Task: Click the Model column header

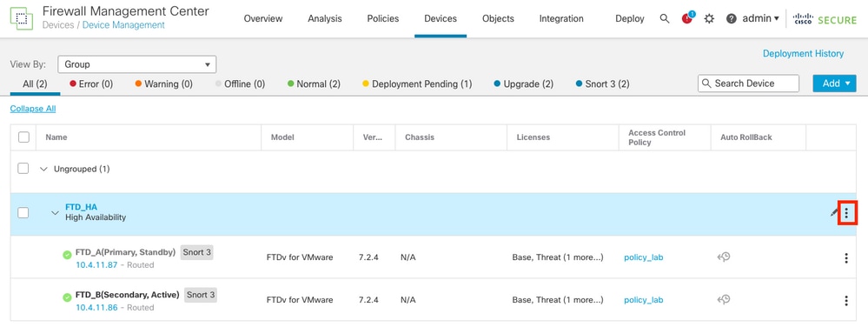Action: [x=282, y=137]
